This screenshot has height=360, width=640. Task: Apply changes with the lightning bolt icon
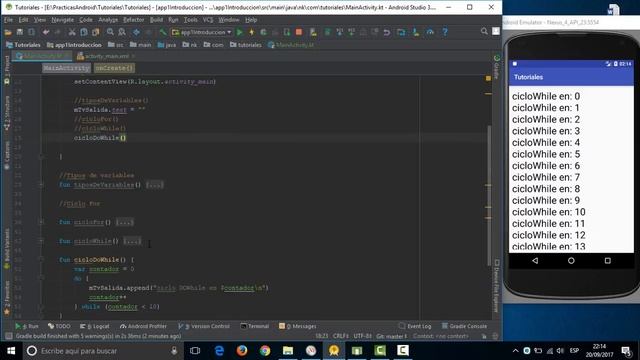click(251, 32)
